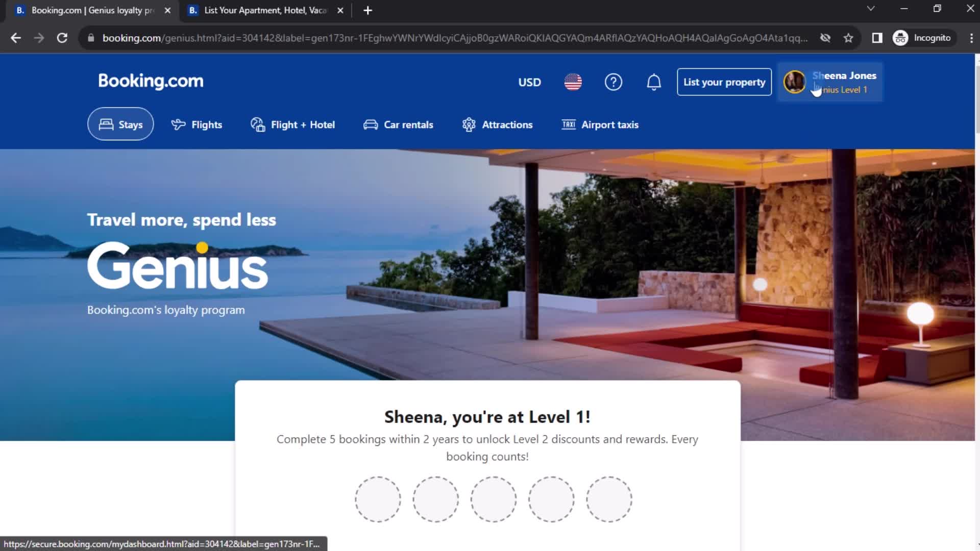This screenshot has width=980, height=551.
Task: Open the tab search dropdown arrow
Action: coord(871,9)
